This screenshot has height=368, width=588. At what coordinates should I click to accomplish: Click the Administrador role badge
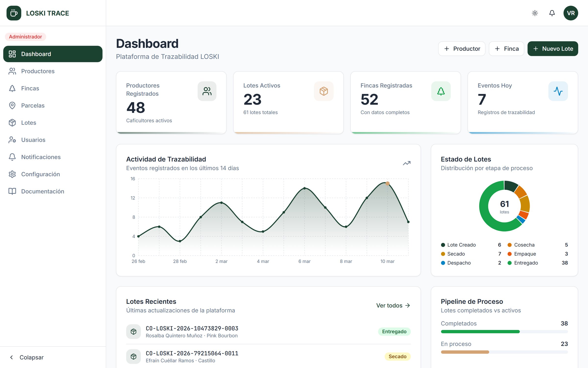click(x=25, y=37)
